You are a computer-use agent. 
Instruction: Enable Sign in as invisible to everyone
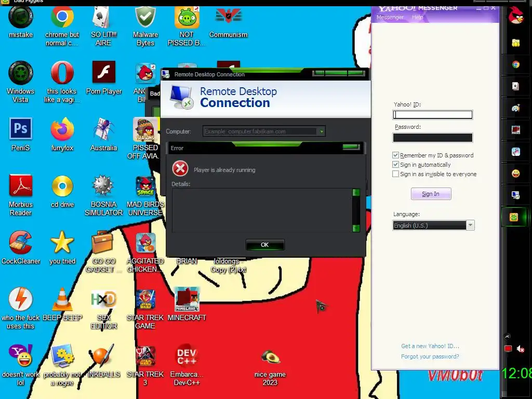[x=395, y=174]
